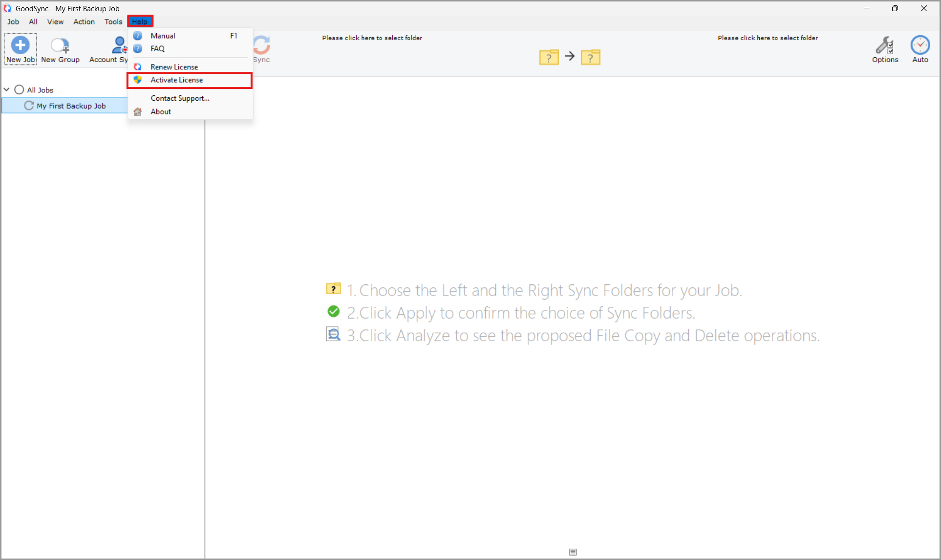Click the sync direction arrow between folders
Viewport: 941px width, 560px height.
point(570,56)
